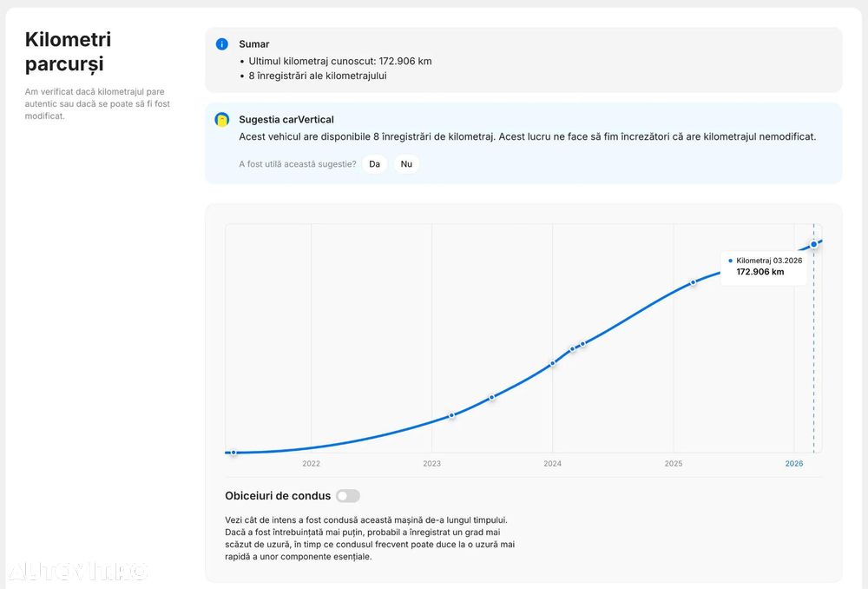Click the Sugestia carVertical title

[x=286, y=120]
